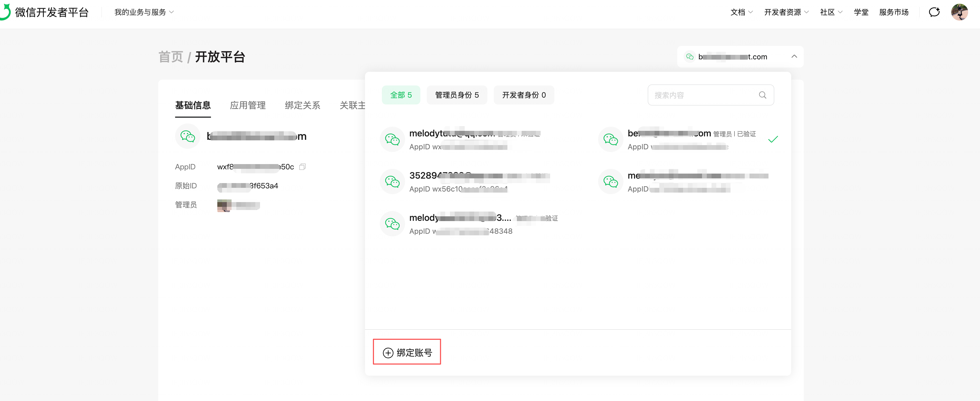980x401 pixels.
Task: Switch to 应用管理 tab
Action: [248, 105]
